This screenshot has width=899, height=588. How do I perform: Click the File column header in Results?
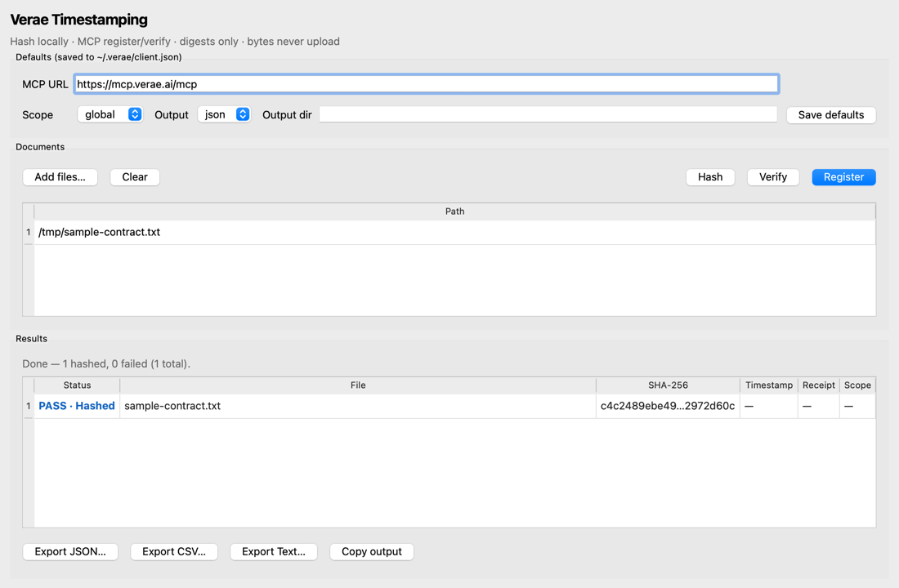[358, 385]
